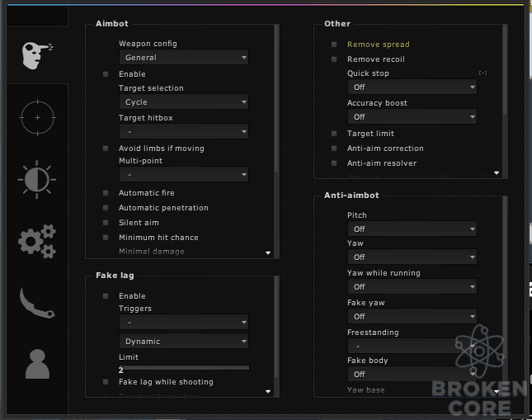Screen dimensions: 532x420
Task: Open Accuracy boost Off dropdown
Action: pyautogui.click(x=412, y=117)
